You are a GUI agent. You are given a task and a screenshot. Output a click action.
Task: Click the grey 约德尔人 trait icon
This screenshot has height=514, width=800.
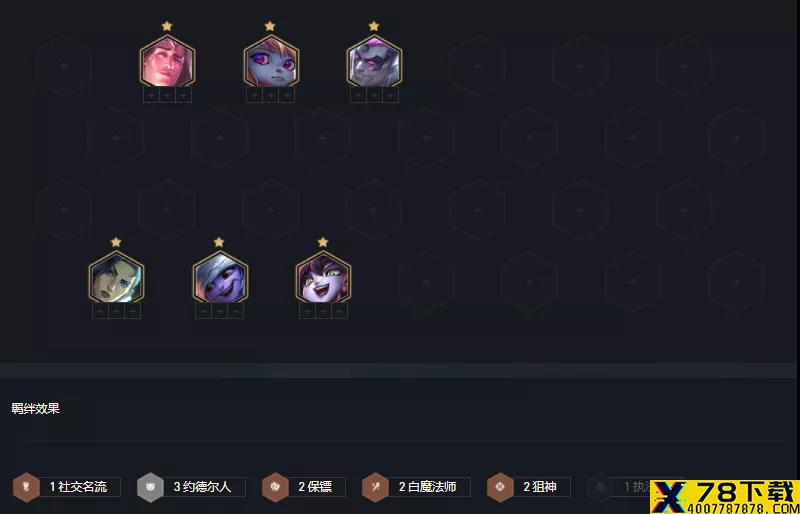pos(150,487)
